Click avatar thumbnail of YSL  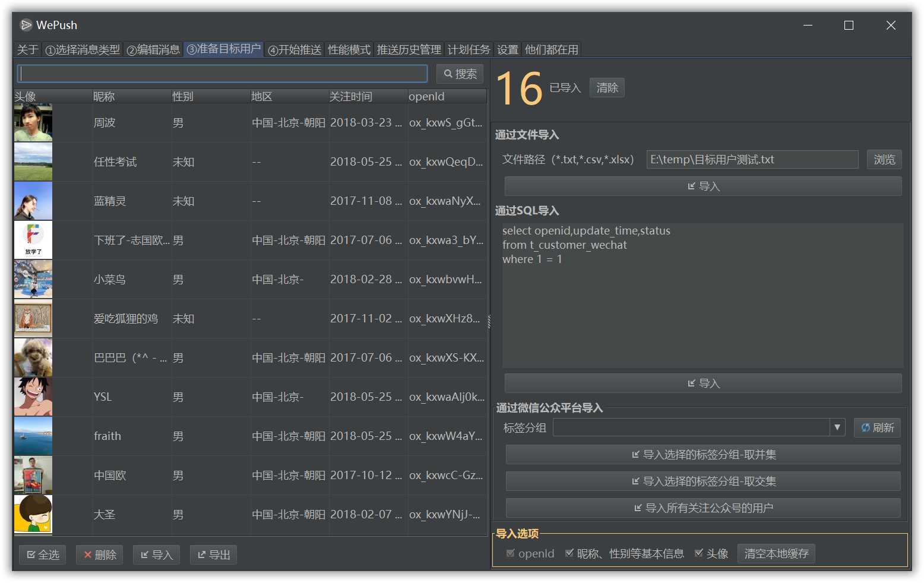33,397
